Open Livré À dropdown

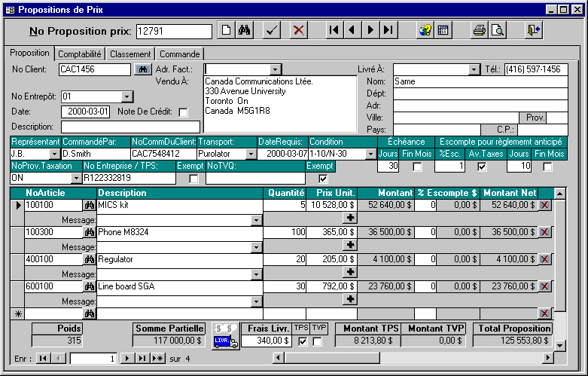474,69
